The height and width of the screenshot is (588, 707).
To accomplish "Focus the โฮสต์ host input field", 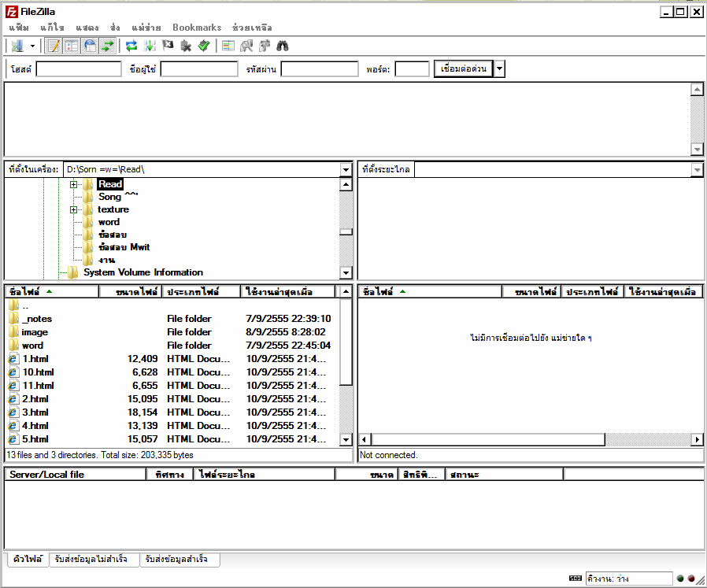I will click(79, 69).
